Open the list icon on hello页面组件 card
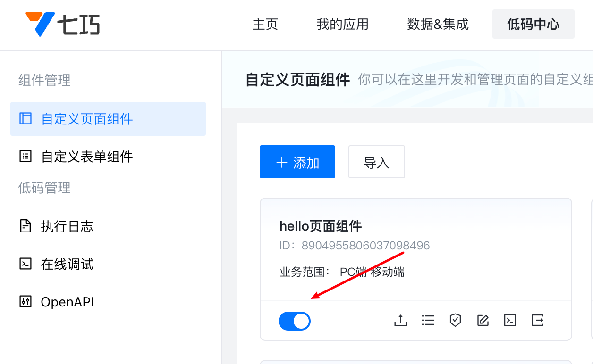593x364 pixels. (428, 321)
